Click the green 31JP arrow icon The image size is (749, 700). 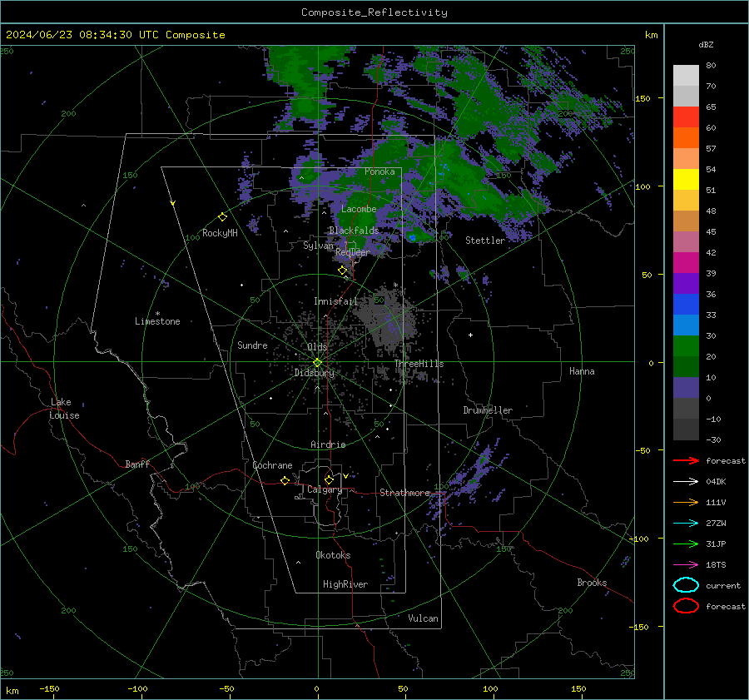point(686,544)
